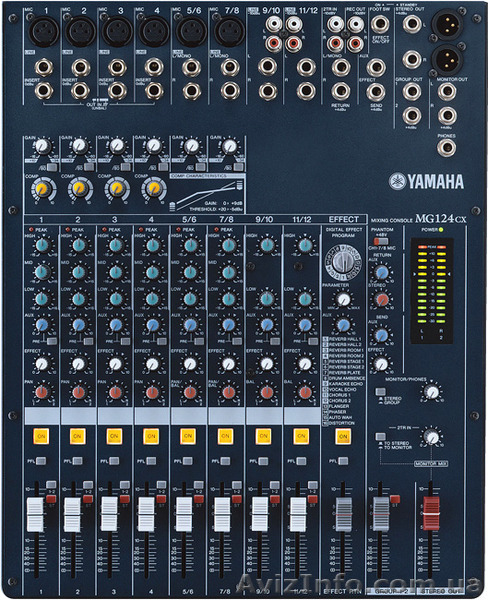This screenshot has width=488, height=600.
Task: Click the stereo LED level meter
Action: click(432, 290)
